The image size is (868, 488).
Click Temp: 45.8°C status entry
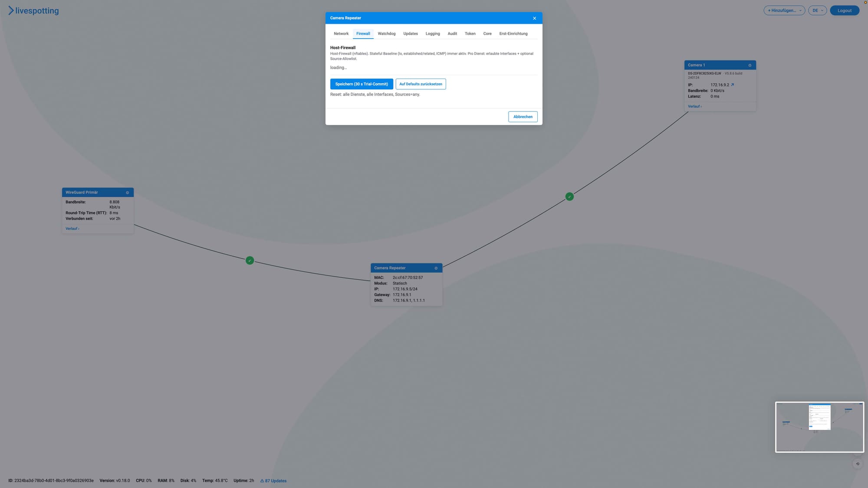coord(215,481)
